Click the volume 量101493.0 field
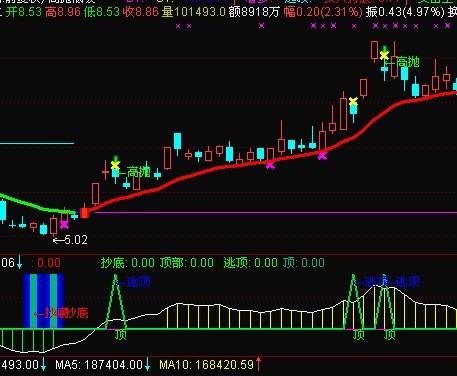457x376 pixels. point(194,12)
